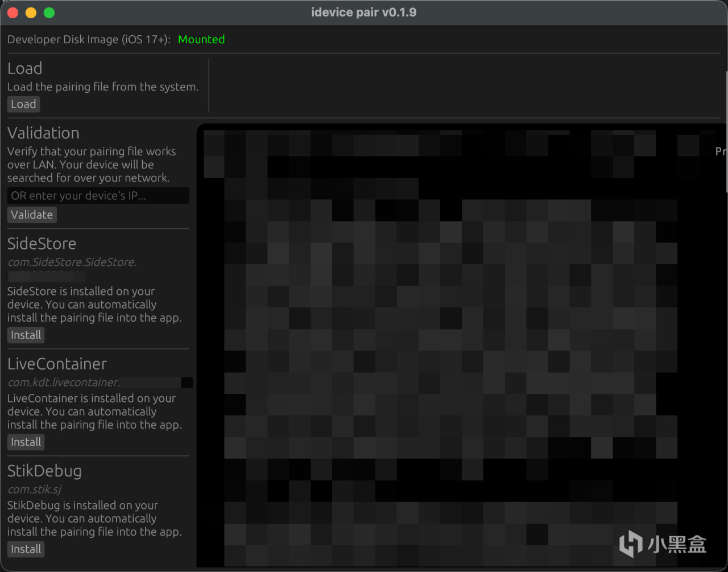
Task: Click the "Load" section heading
Action: (x=25, y=68)
